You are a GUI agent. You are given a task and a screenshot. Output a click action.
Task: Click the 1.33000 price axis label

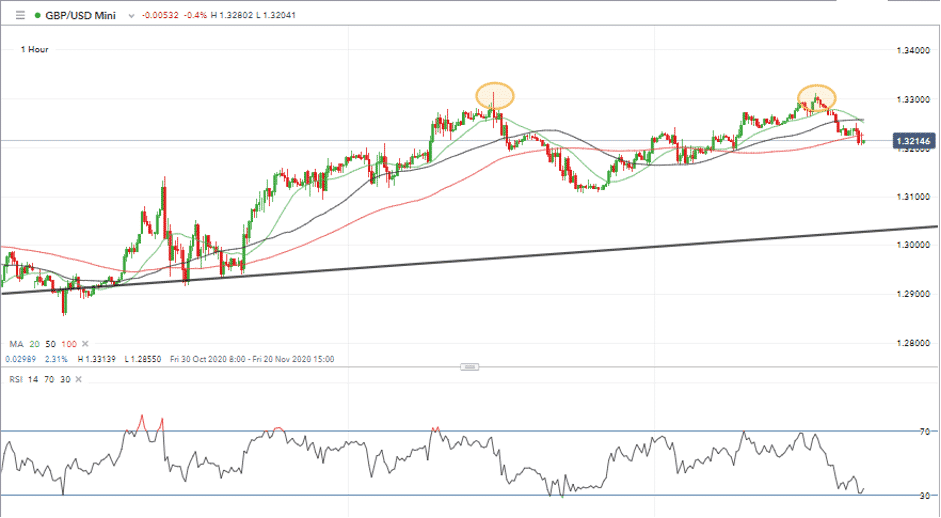[913, 100]
